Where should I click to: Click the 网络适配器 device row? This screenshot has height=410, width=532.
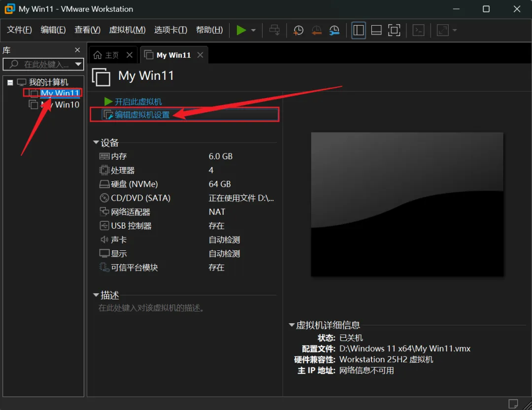[187, 212]
